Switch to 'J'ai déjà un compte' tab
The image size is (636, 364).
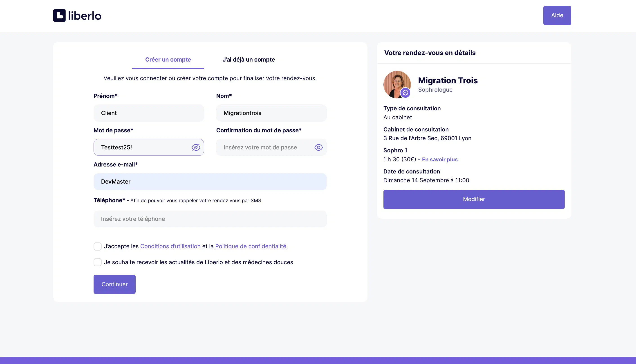(249, 60)
